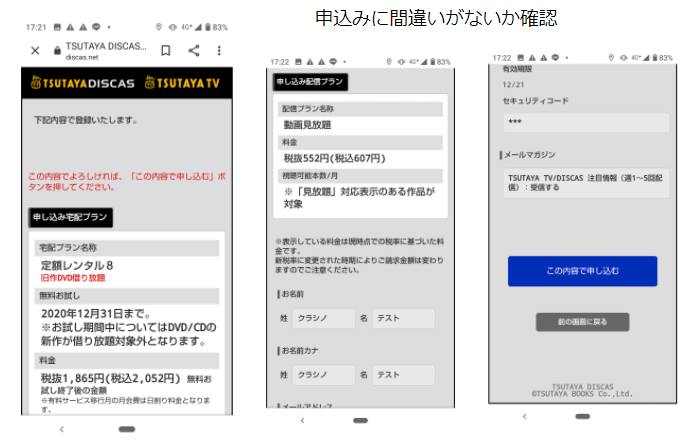
Task: Select the 名 field under お名前
Action: [x=403, y=319]
